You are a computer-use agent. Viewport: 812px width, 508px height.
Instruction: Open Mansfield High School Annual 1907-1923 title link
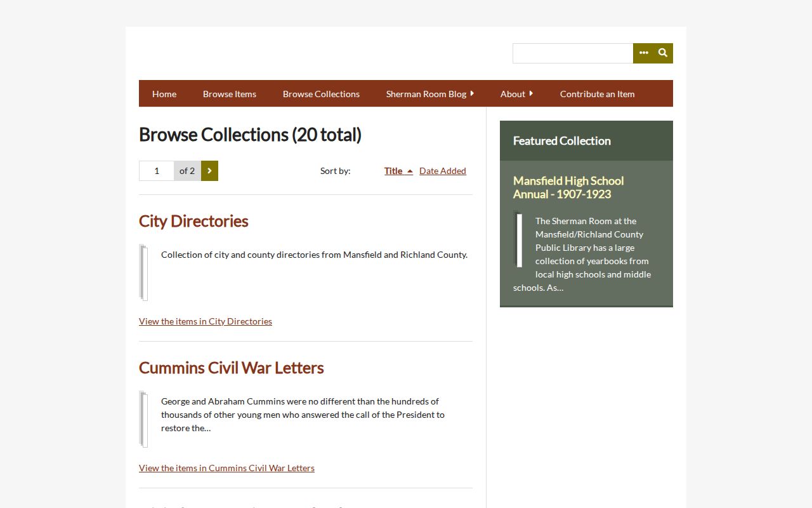click(x=568, y=187)
